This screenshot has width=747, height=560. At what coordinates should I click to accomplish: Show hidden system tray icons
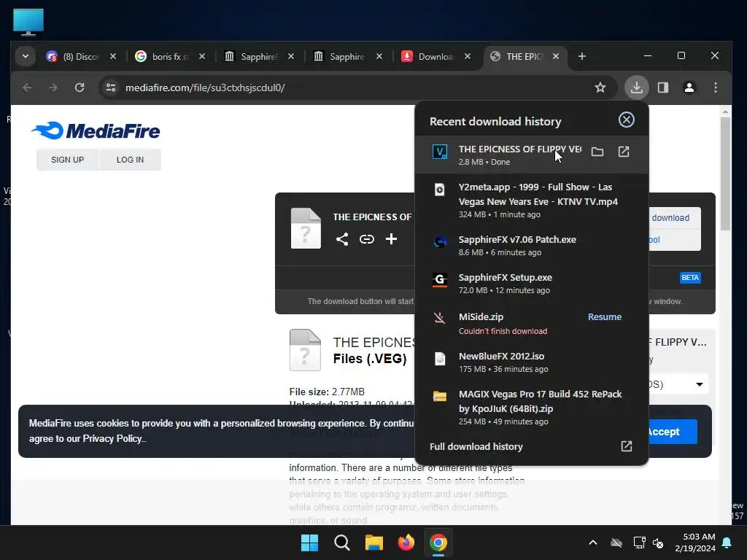pyautogui.click(x=592, y=542)
